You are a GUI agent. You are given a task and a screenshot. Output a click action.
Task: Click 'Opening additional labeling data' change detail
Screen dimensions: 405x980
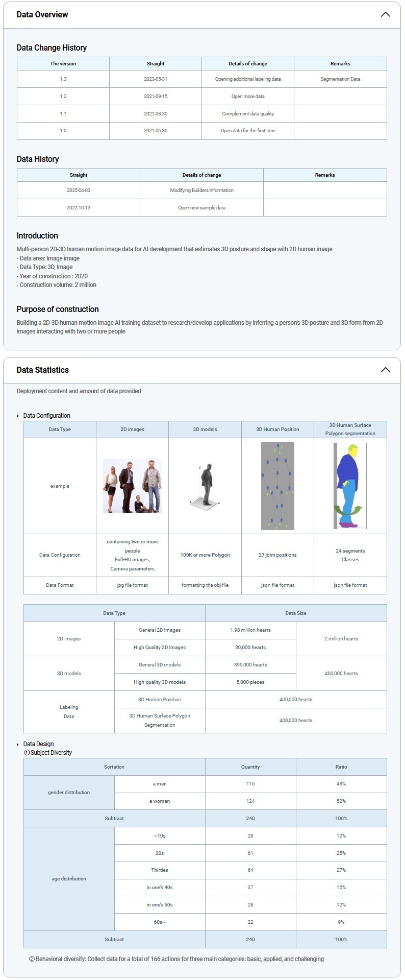click(248, 79)
